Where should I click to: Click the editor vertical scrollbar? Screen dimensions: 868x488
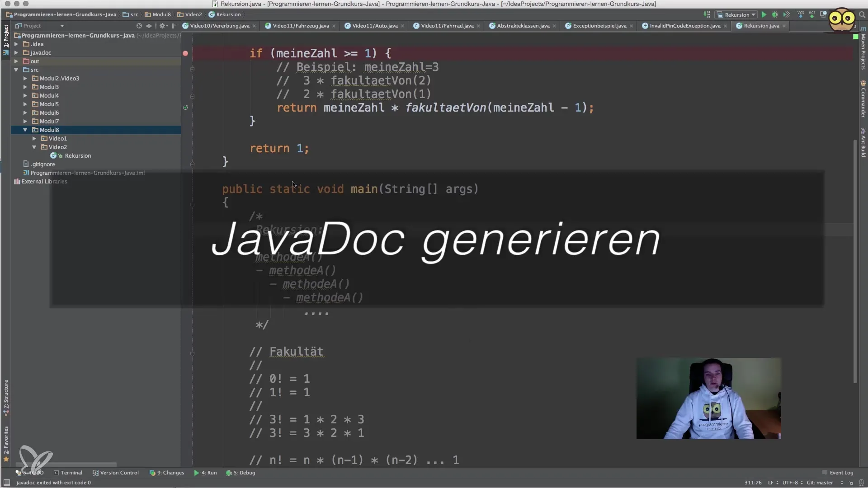point(855,262)
